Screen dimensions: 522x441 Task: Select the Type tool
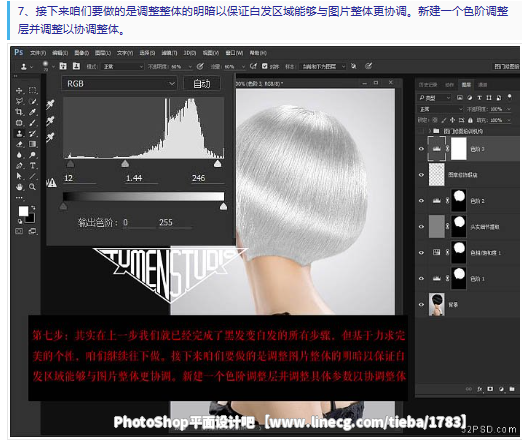pyautogui.click(x=33, y=166)
